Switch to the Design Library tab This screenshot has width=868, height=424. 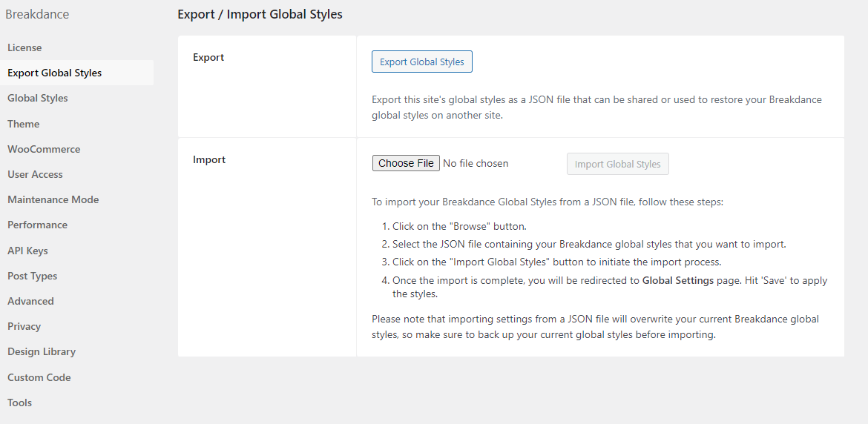42,351
